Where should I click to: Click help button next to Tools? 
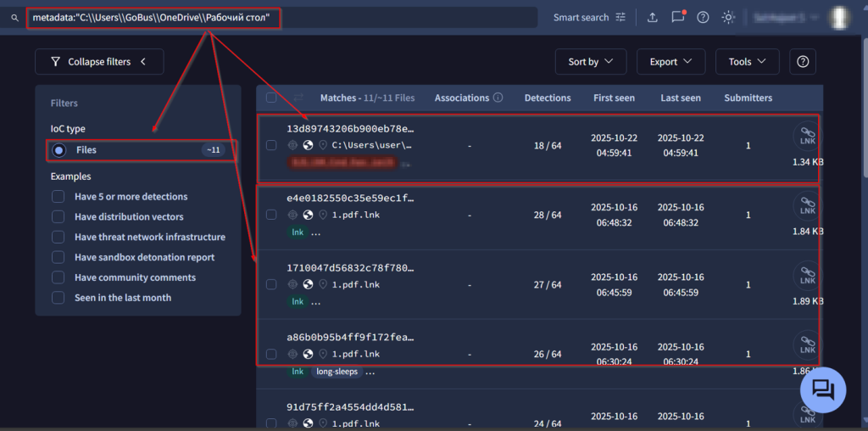(803, 61)
